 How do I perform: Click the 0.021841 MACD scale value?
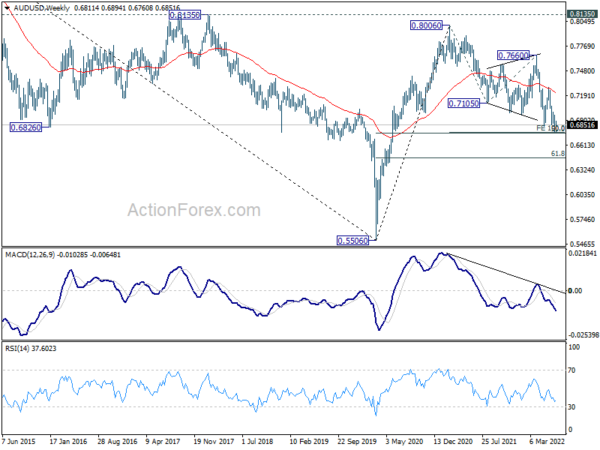coord(582,254)
